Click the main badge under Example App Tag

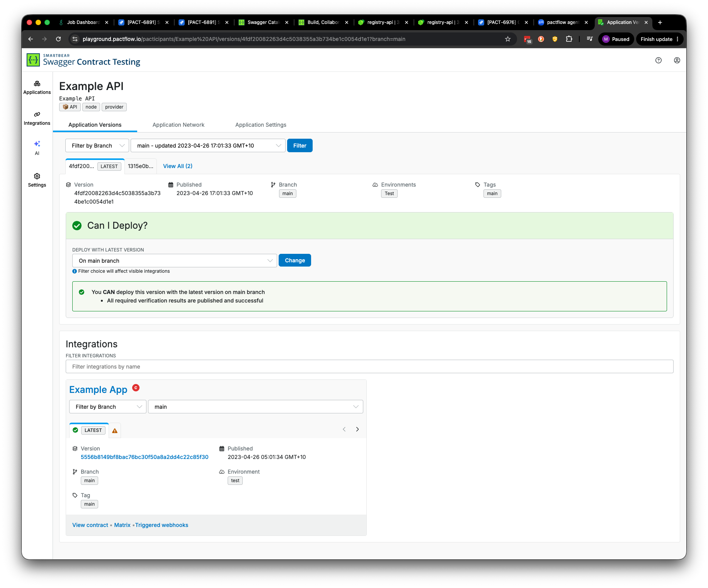coord(89,504)
